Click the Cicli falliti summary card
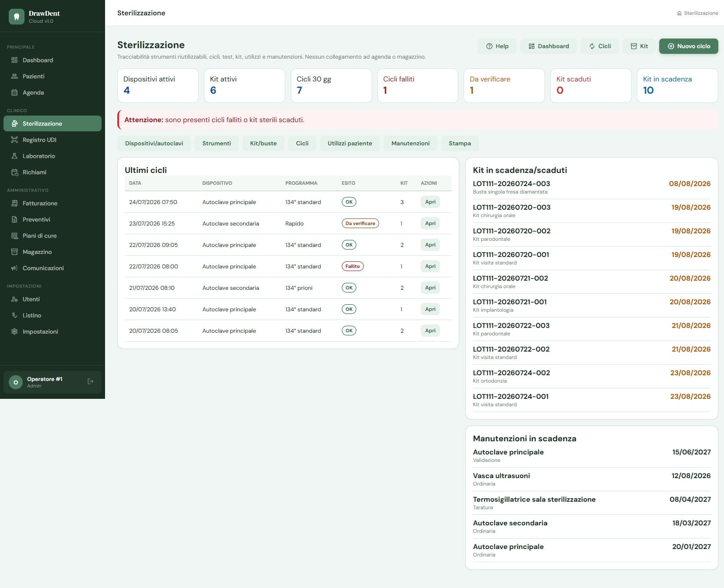Image resolution: width=724 pixels, height=588 pixels. (x=418, y=85)
